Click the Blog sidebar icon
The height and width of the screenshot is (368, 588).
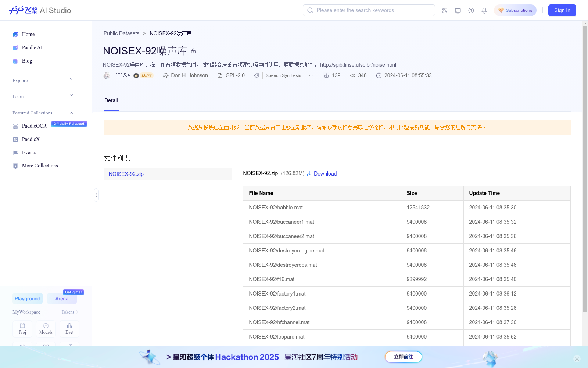click(15, 61)
